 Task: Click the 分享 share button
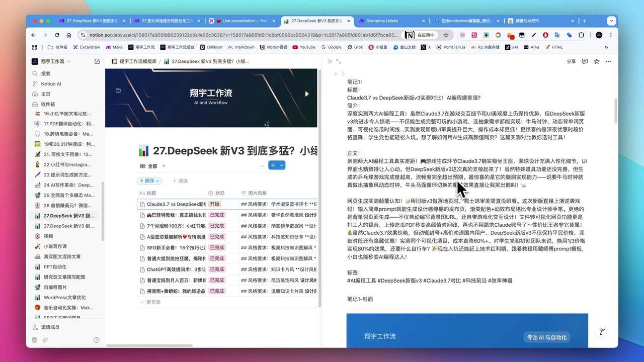(571, 61)
